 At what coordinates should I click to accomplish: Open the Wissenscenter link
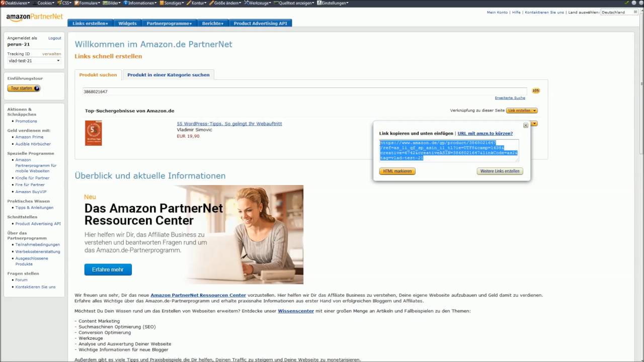coord(296,311)
